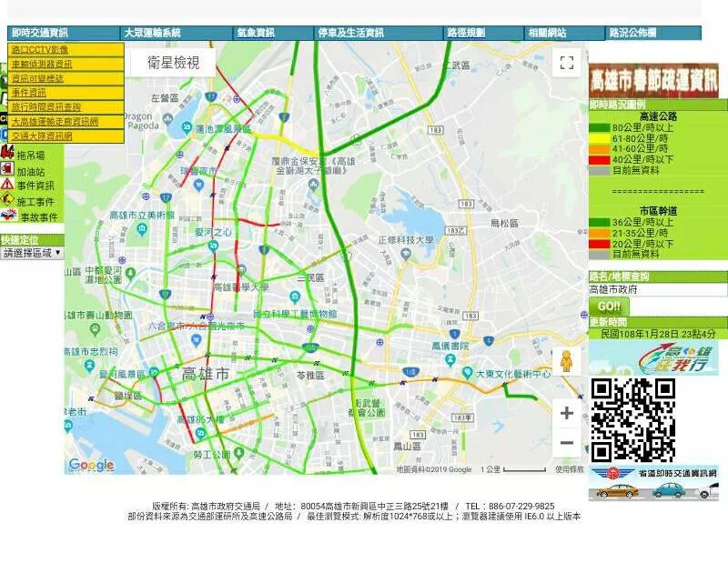Click the 高雄85大樓 map pin
Image resolution: width=728 pixels, height=563 pixels.
200,434
